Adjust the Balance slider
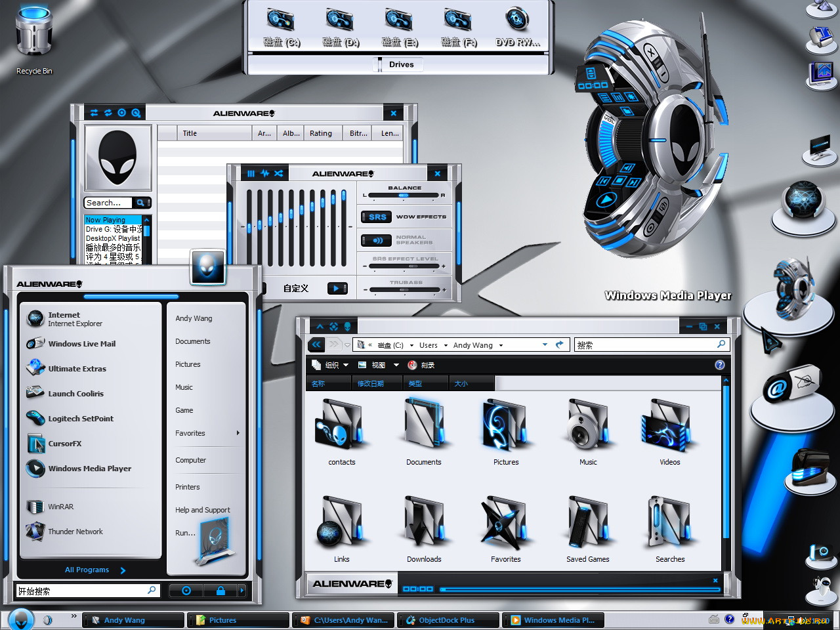840x630 pixels. point(404,195)
